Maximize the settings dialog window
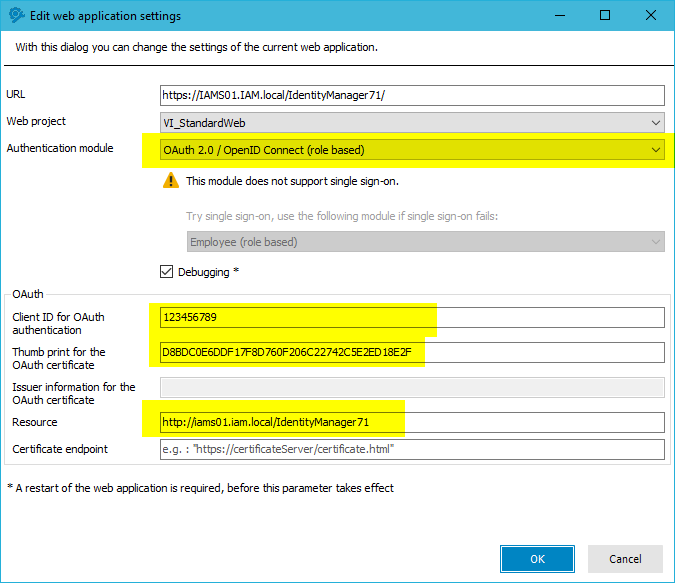 pyautogui.click(x=605, y=16)
